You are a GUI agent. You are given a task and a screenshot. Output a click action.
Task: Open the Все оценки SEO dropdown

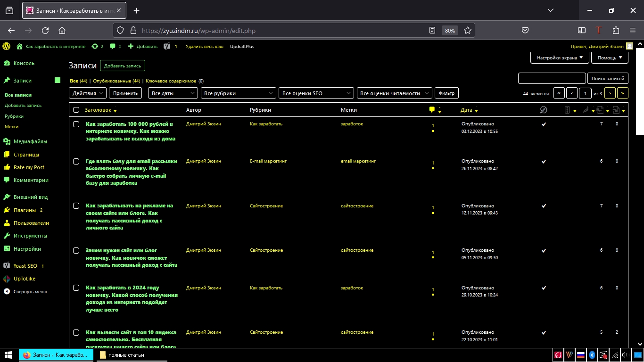316,93
